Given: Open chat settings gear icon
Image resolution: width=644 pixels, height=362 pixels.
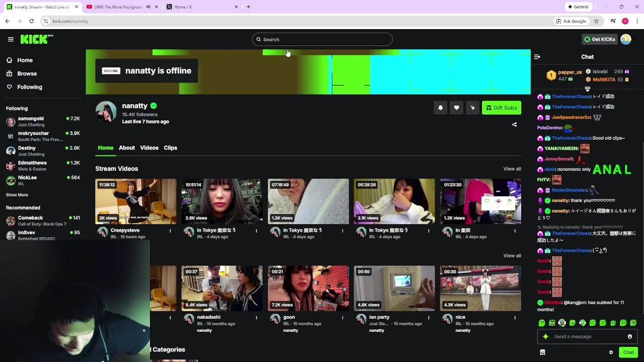Looking at the screenshot, I should coord(611,352).
